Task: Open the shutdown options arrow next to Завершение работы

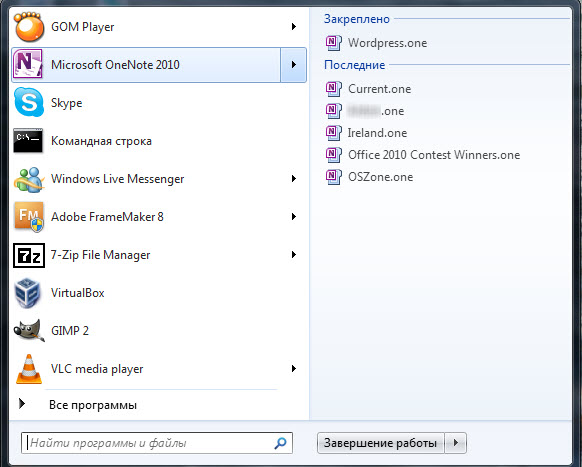Action: click(456, 442)
